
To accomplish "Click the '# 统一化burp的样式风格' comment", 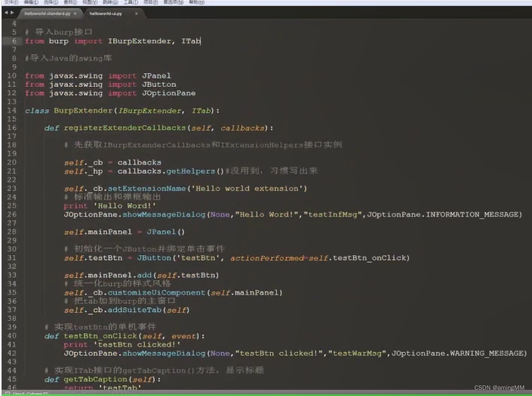I will pos(117,283).
